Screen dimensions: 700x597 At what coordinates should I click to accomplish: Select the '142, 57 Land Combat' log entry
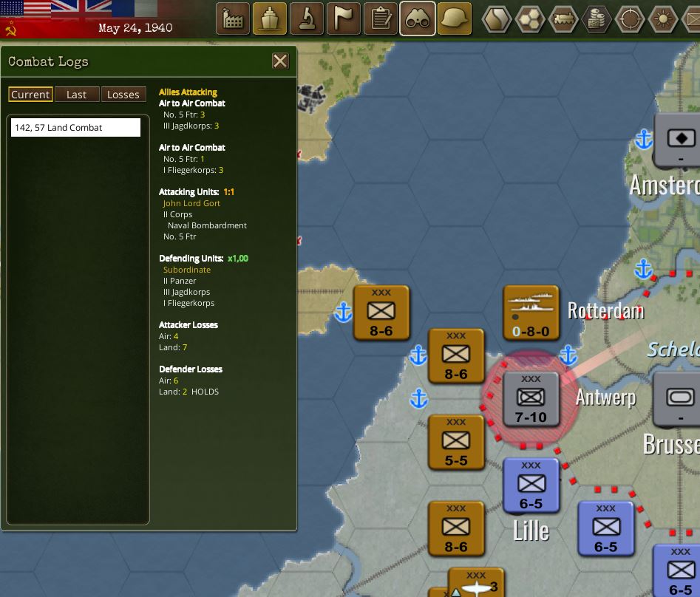pyautogui.click(x=75, y=128)
